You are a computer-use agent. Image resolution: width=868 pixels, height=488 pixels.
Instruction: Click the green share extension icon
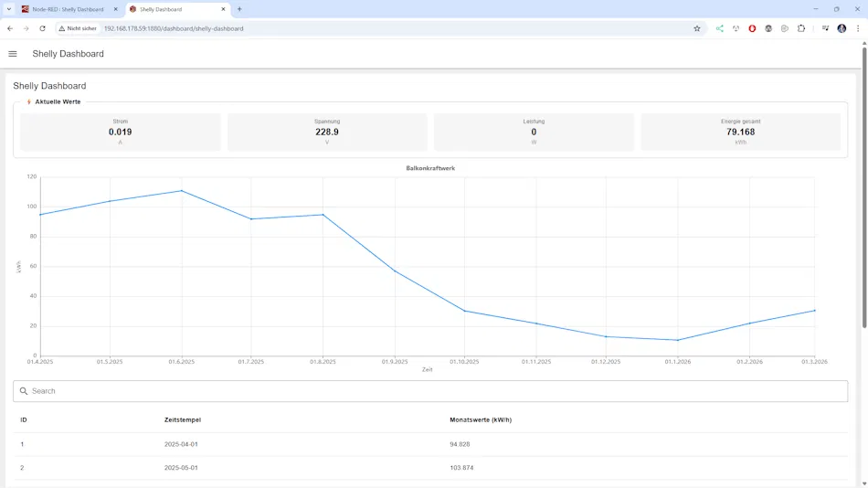[x=720, y=28]
